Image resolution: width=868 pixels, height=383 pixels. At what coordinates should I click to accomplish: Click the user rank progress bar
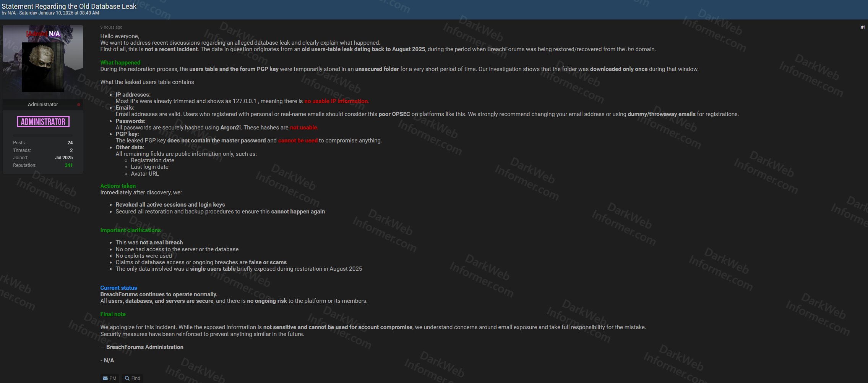[43, 135]
